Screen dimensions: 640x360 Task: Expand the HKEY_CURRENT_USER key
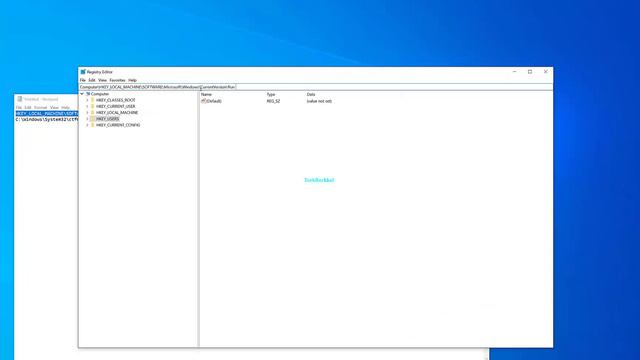(87, 106)
